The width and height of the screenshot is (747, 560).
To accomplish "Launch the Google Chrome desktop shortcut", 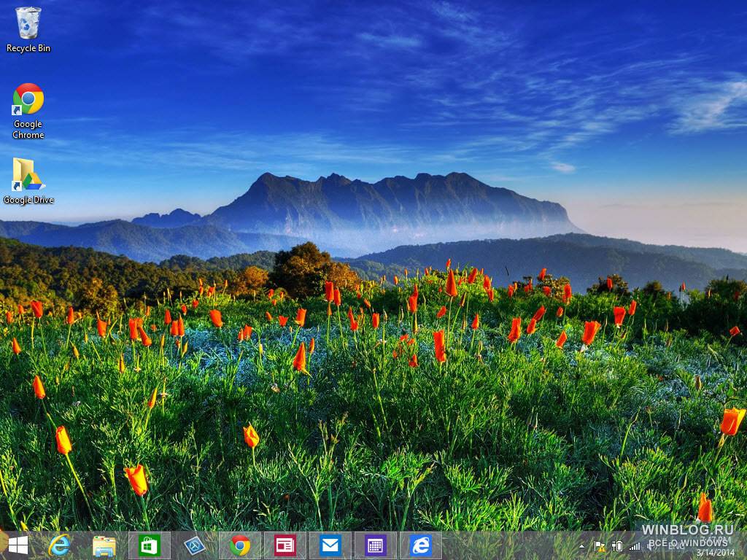I will (28, 111).
